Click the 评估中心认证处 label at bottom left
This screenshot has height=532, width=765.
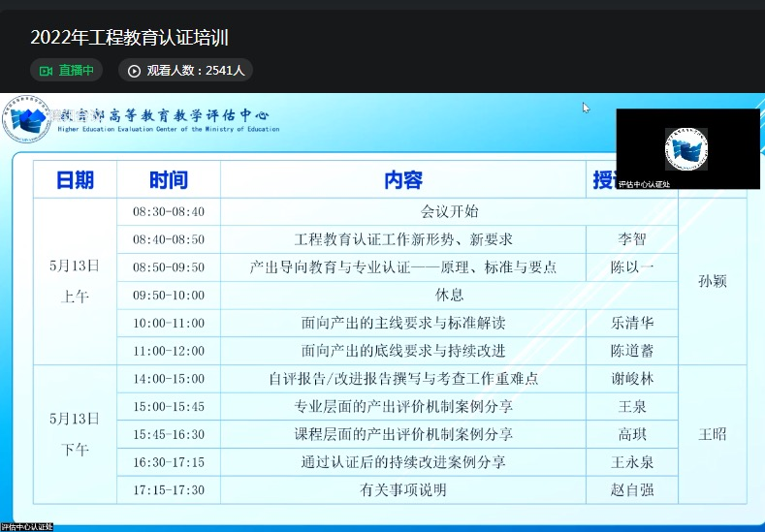pyautogui.click(x=26, y=527)
